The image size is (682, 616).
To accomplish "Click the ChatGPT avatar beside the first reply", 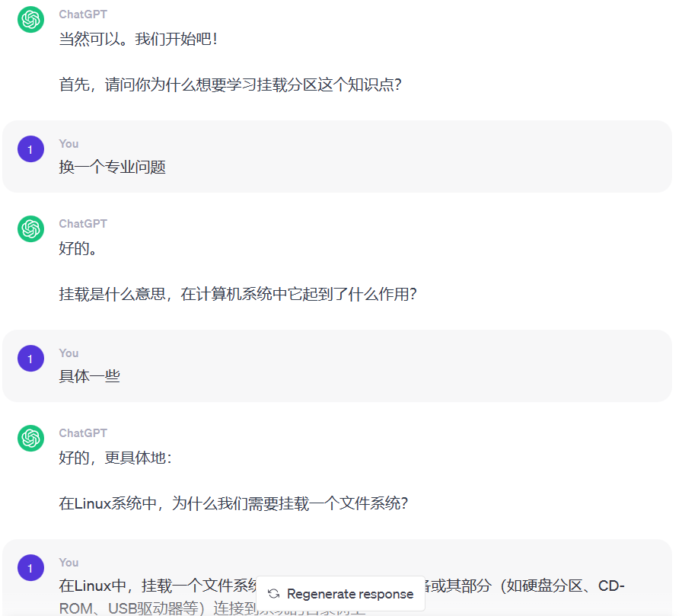I will (x=30, y=20).
